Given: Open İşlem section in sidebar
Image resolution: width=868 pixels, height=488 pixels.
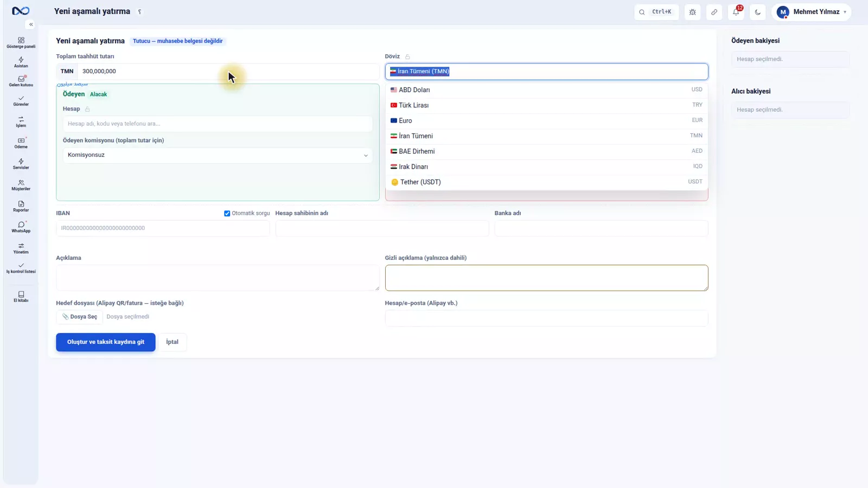Looking at the screenshot, I should pos(21,122).
